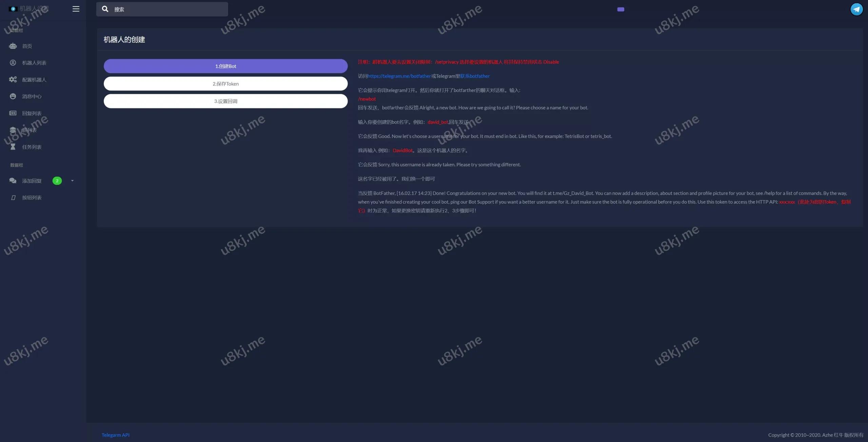Click the magnifier search icon

(105, 9)
